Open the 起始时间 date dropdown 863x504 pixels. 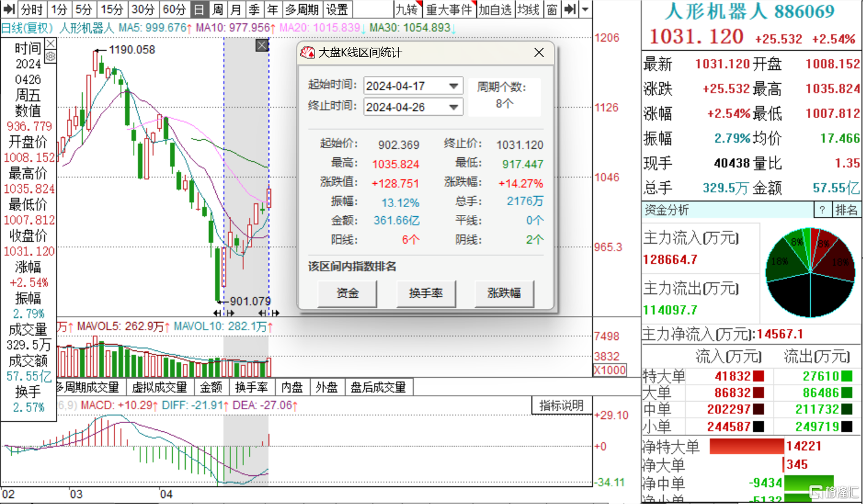tap(454, 86)
